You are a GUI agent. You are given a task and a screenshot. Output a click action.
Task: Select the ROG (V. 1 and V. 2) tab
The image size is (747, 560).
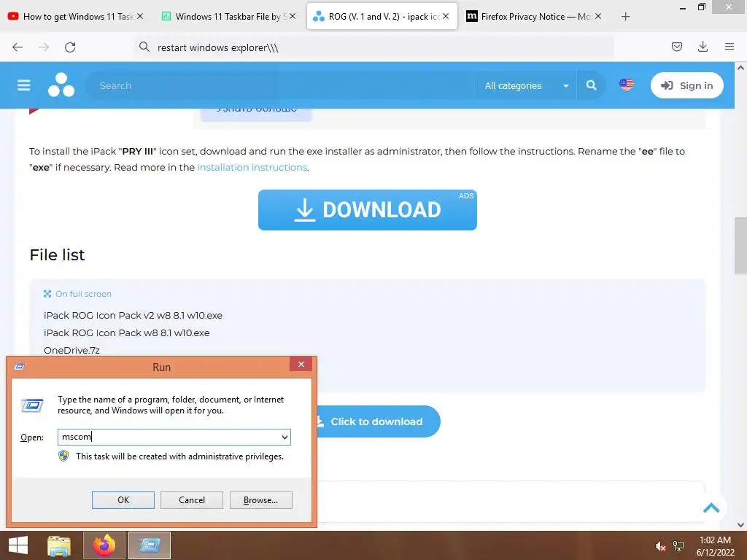coord(382,16)
